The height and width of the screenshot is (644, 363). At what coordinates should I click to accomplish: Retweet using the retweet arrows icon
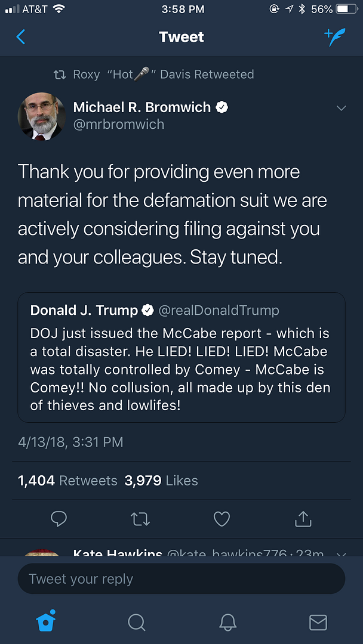(140, 519)
